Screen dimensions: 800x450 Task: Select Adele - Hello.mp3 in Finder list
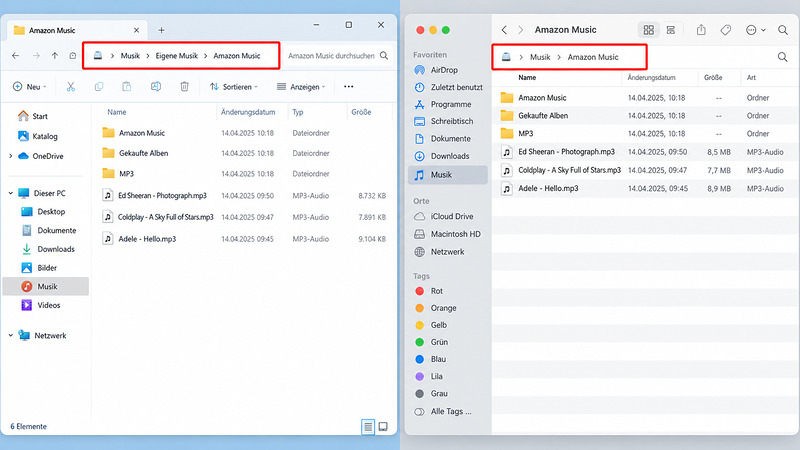coord(548,188)
